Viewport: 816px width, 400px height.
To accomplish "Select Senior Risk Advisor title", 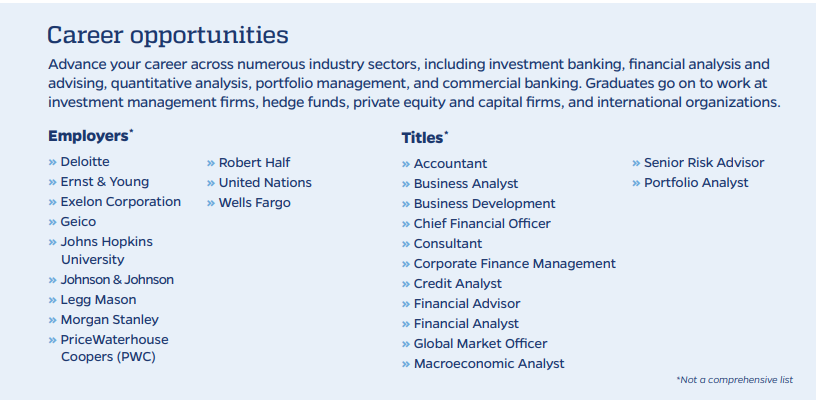I will coord(703,162).
